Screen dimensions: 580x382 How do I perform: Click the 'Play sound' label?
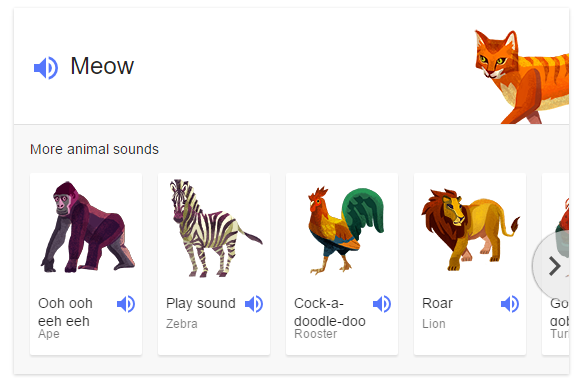pyautogui.click(x=200, y=303)
